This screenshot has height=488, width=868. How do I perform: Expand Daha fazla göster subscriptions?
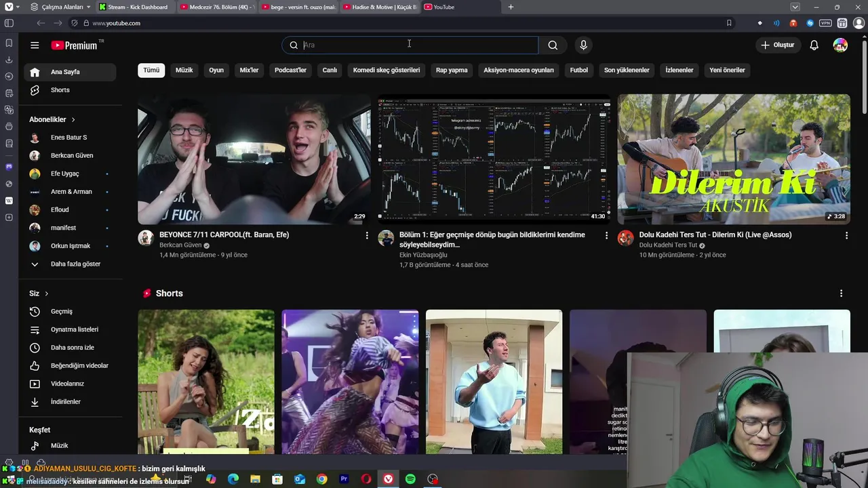coord(70,264)
